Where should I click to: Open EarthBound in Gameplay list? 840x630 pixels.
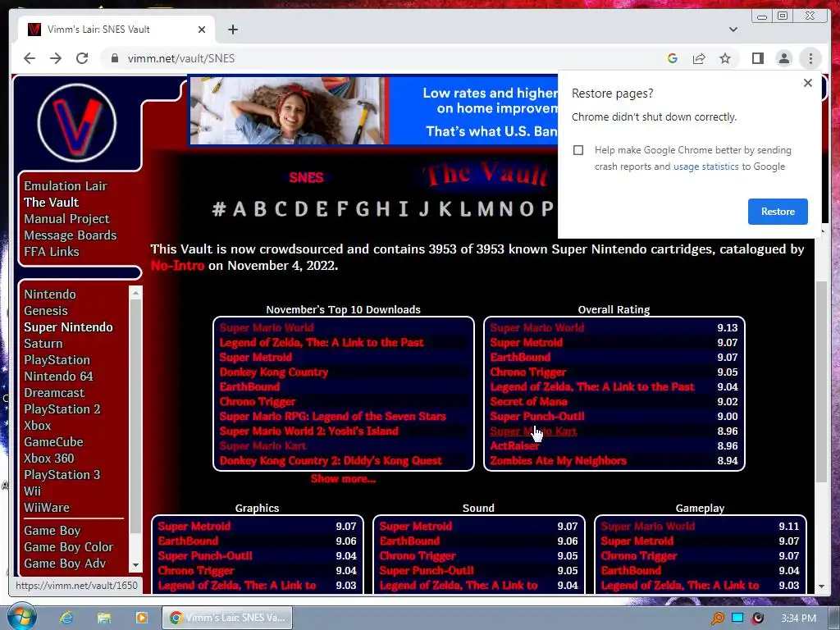[631, 571]
